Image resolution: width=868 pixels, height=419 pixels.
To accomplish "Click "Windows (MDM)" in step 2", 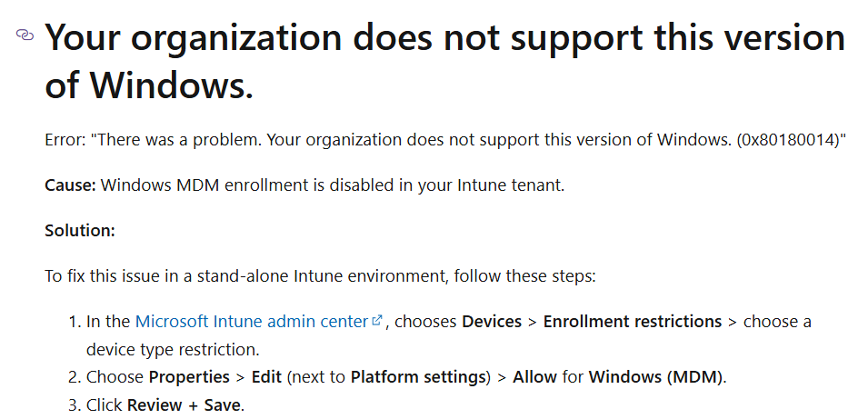I will (x=653, y=377).
